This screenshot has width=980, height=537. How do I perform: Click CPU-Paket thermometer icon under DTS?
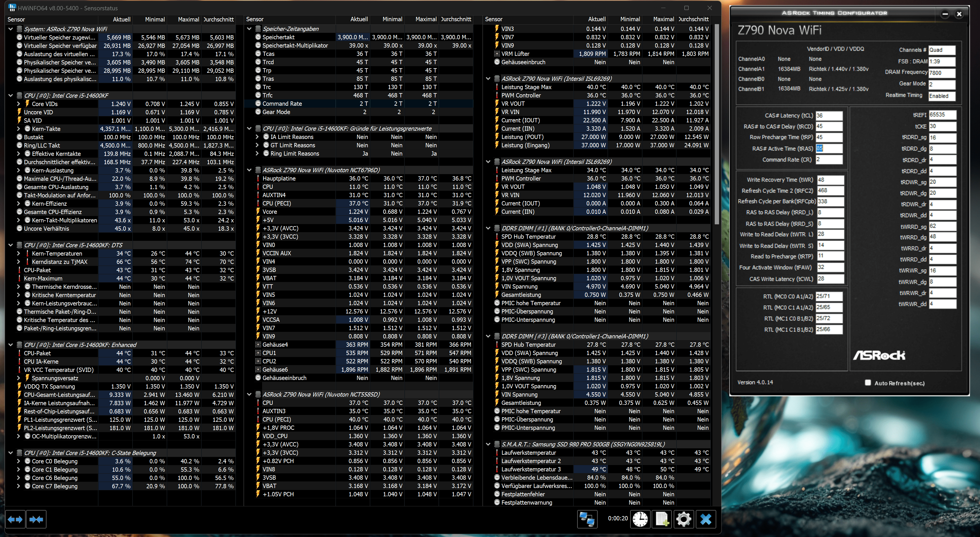pos(19,270)
